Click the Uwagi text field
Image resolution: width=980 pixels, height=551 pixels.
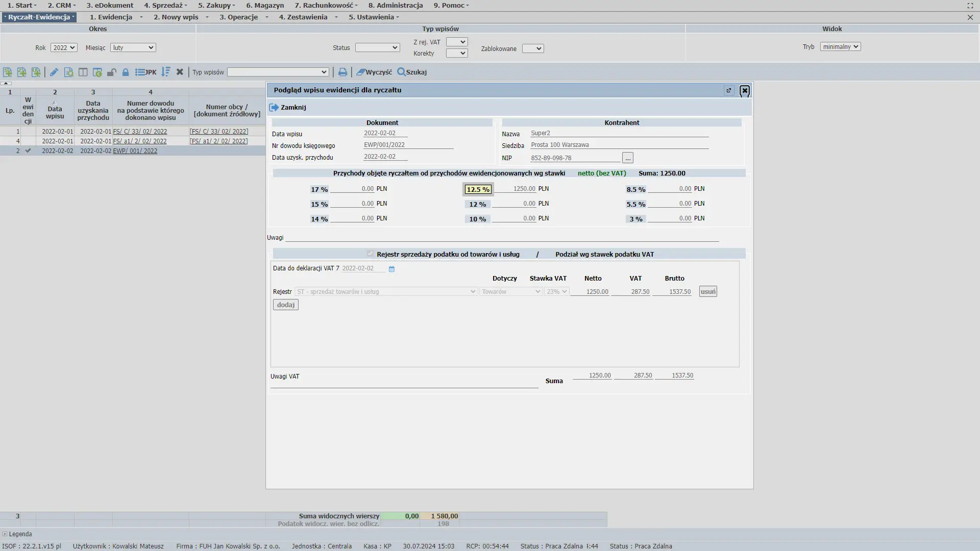502,237
